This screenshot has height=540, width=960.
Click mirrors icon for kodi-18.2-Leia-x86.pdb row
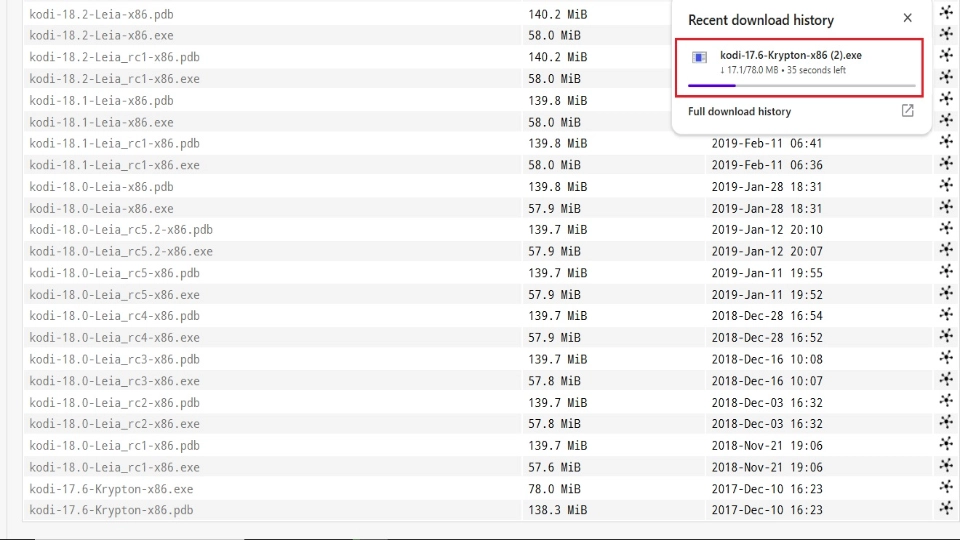[947, 12]
